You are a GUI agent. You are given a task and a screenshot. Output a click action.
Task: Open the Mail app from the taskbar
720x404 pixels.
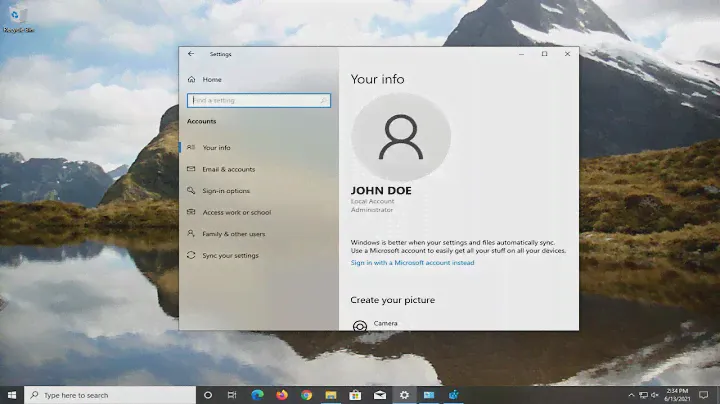click(380, 395)
